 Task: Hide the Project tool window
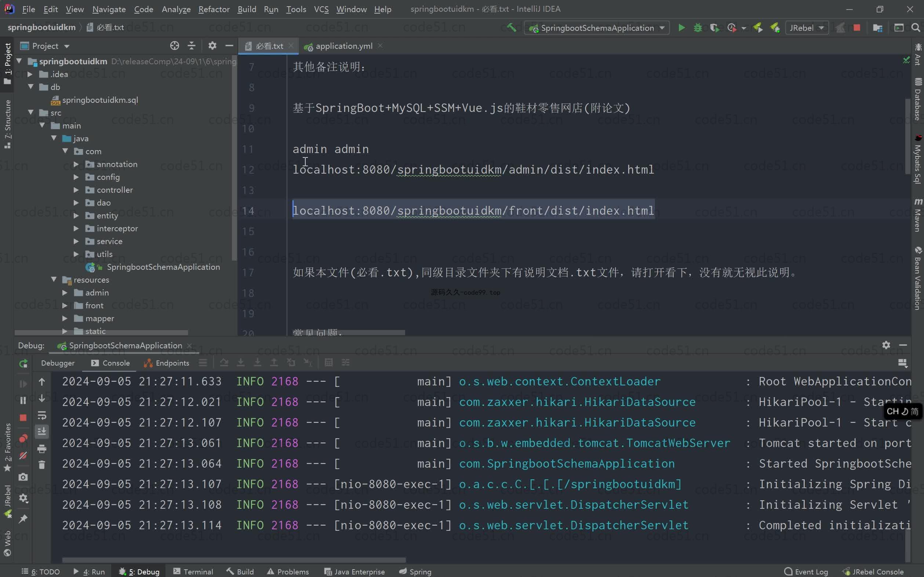229,46
